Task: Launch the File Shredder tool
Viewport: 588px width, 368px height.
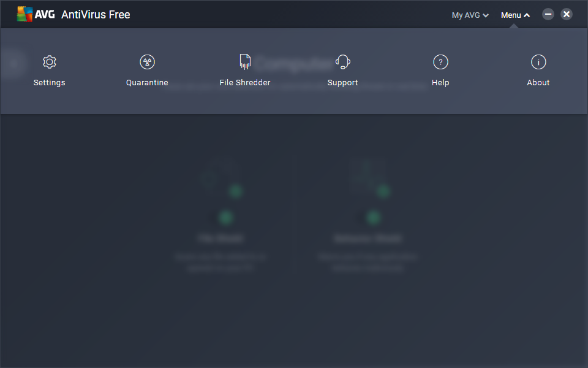Action: pyautogui.click(x=245, y=71)
